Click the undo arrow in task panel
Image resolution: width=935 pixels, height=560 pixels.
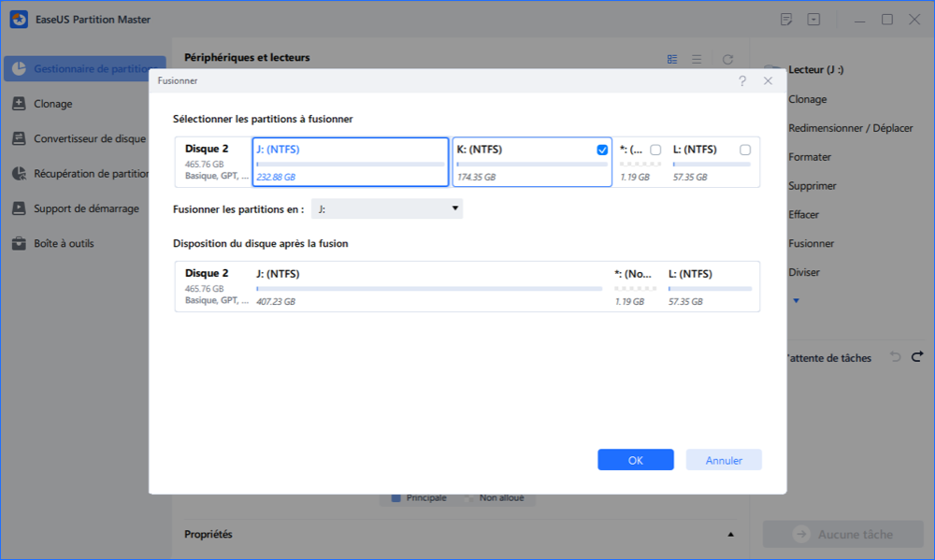coord(895,357)
